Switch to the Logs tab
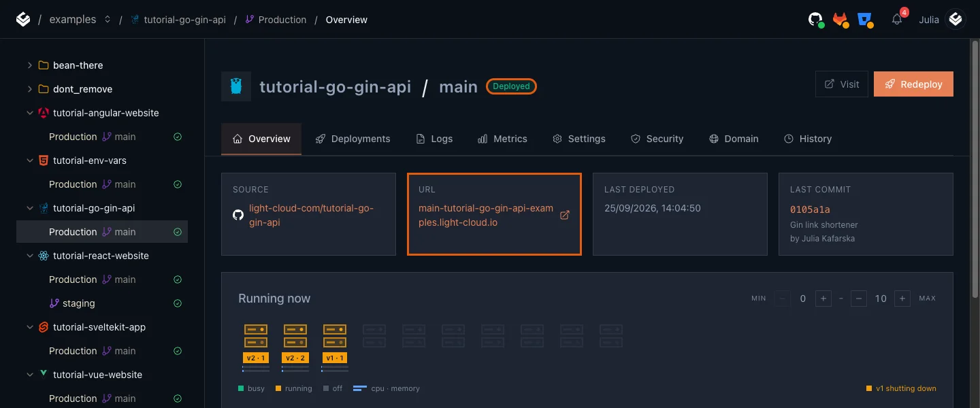 click(x=434, y=139)
